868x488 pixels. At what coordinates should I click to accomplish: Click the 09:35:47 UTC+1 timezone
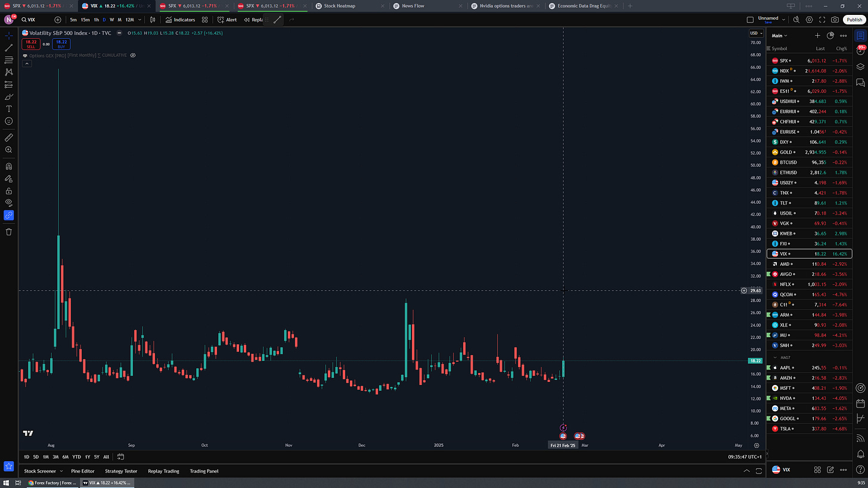tap(745, 457)
